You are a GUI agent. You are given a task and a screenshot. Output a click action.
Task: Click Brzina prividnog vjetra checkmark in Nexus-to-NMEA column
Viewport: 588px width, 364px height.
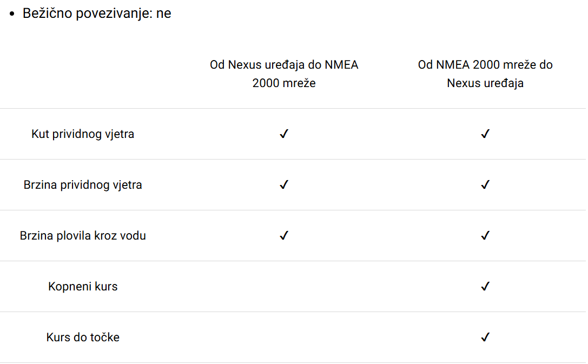pos(284,184)
